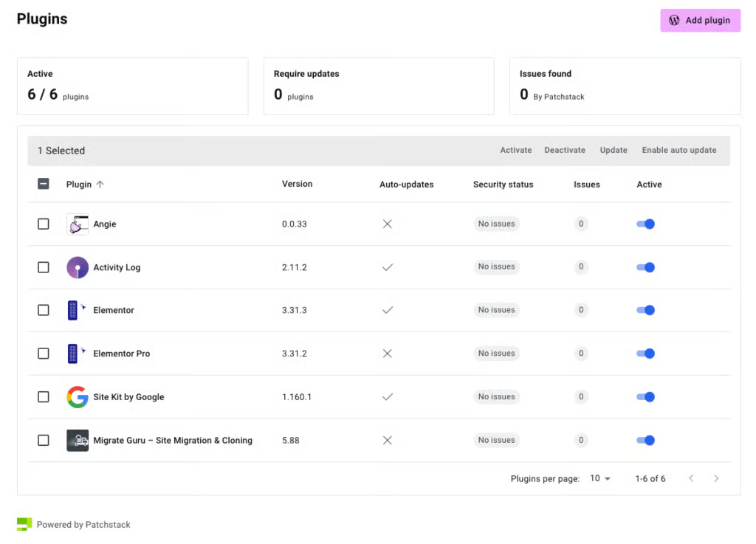Screen dimensions: 756x544
Task: Select the Angie plugin checkbox
Action: point(44,224)
